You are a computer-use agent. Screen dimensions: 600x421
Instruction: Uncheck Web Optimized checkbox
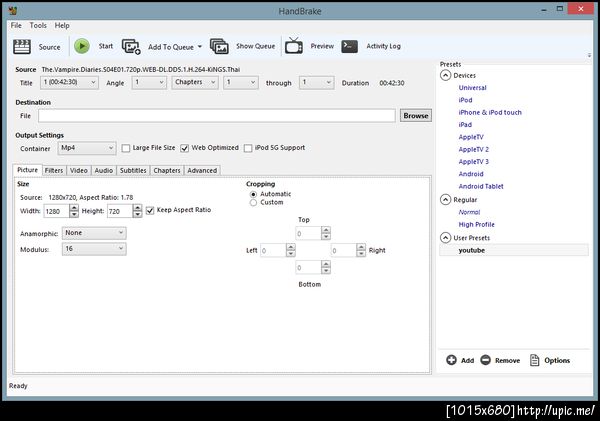pyautogui.click(x=184, y=148)
